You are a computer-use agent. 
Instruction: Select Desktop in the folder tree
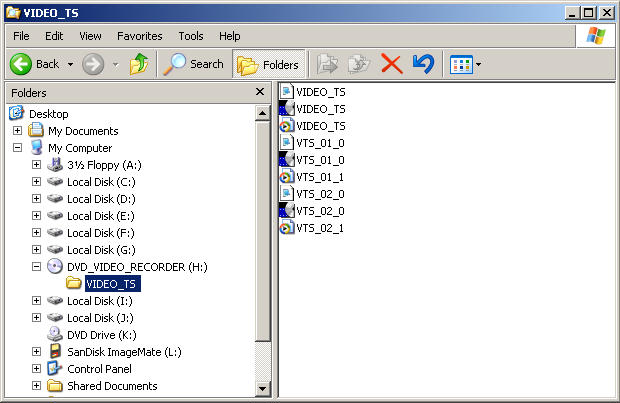click(49, 114)
